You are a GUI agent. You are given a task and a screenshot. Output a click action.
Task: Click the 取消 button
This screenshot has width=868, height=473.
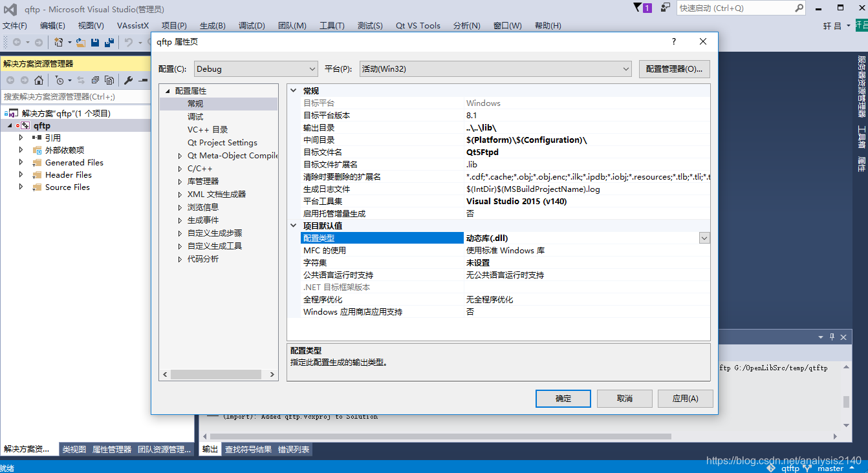[x=624, y=399]
